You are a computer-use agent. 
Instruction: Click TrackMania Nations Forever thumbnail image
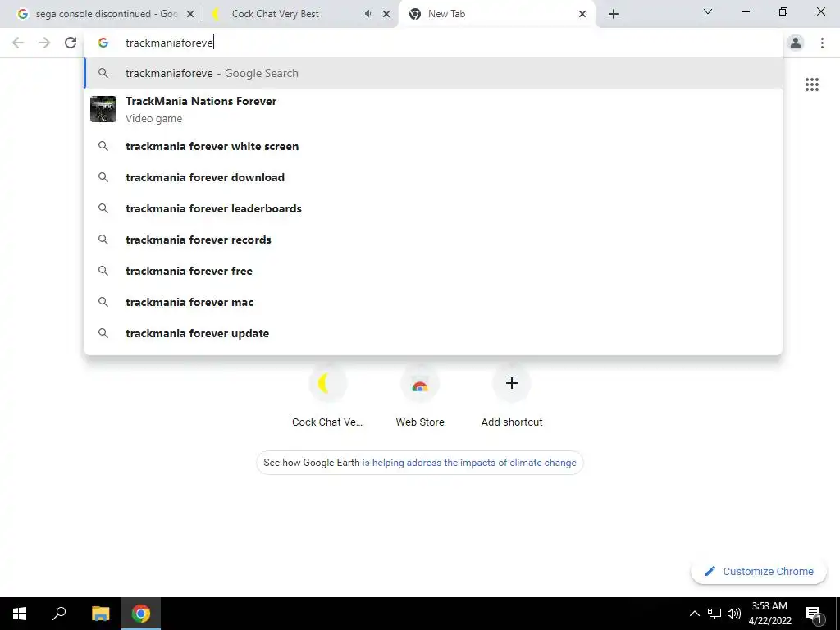point(103,109)
